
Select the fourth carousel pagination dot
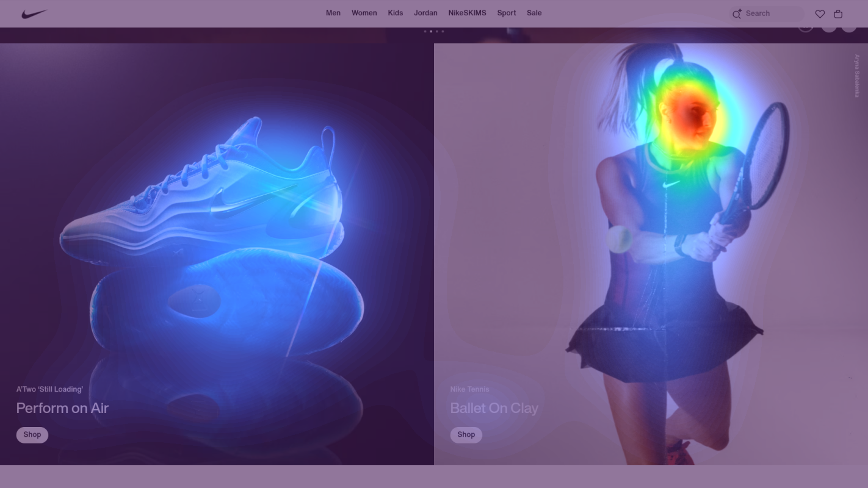point(443,31)
